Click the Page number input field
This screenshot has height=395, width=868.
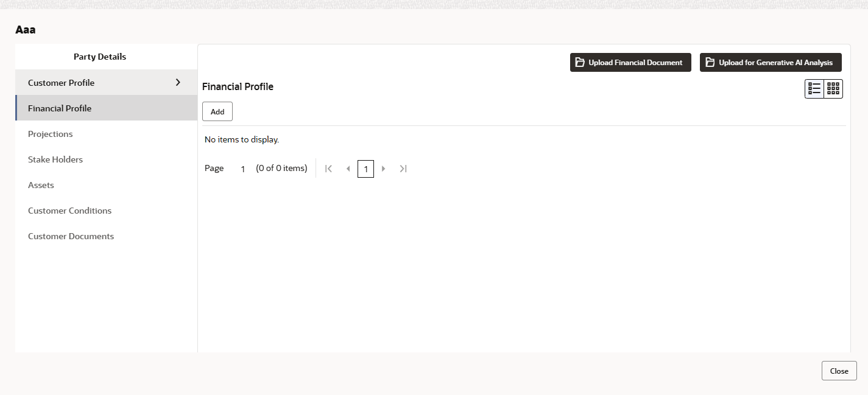click(x=242, y=169)
